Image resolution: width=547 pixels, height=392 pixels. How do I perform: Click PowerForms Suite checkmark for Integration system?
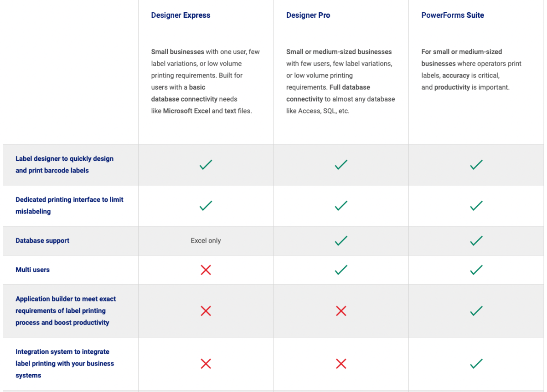click(x=476, y=364)
